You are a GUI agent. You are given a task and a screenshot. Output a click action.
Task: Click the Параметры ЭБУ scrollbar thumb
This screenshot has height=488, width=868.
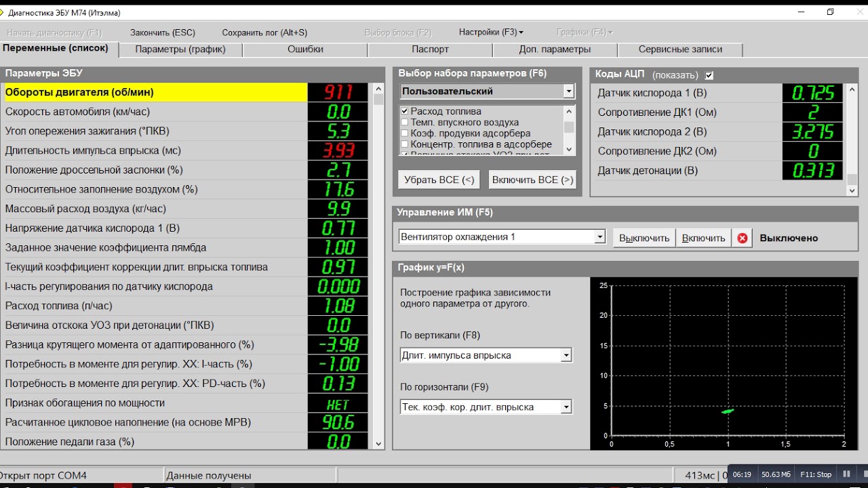pyautogui.click(x=378, y=99)
